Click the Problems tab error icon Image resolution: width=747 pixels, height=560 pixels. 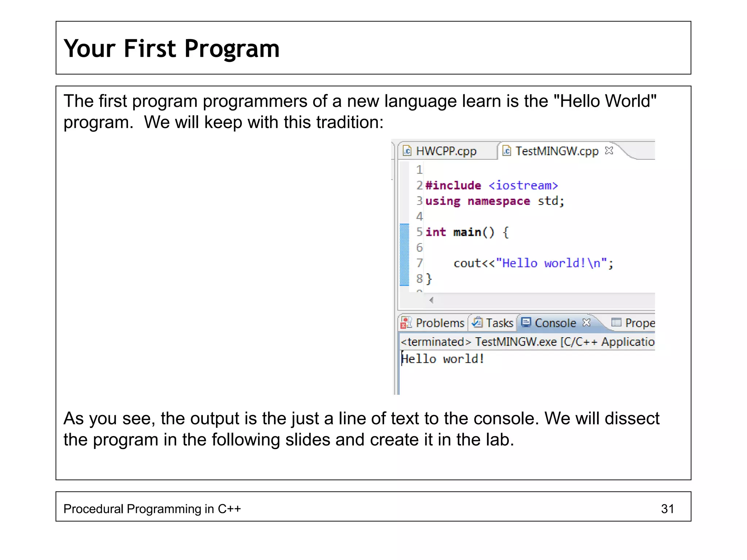(x=406, y=323)
